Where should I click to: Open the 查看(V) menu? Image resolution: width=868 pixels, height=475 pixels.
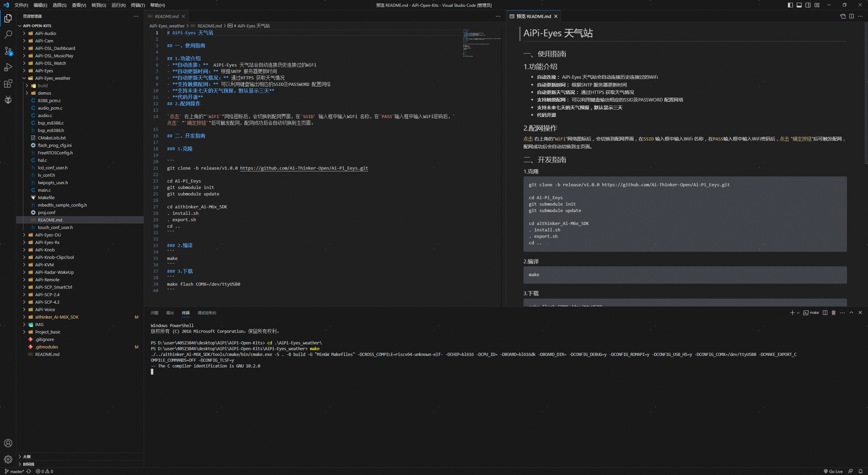click(79, 5)
